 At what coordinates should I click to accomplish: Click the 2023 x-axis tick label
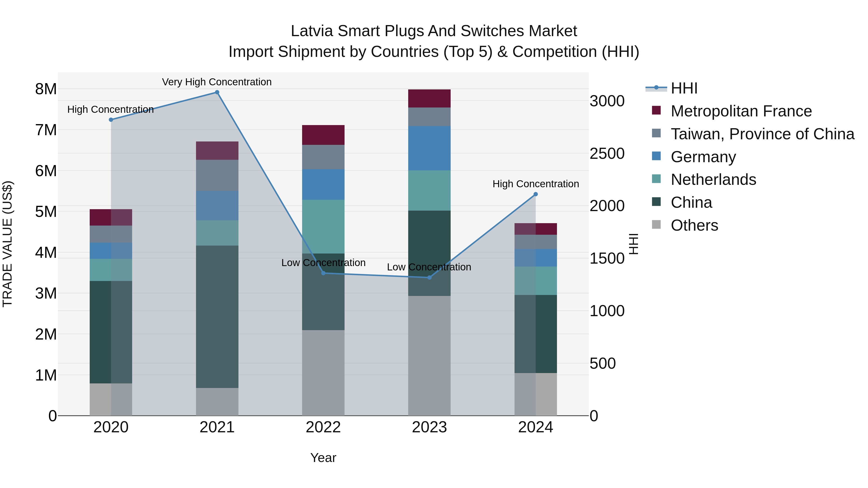point(429,427)
